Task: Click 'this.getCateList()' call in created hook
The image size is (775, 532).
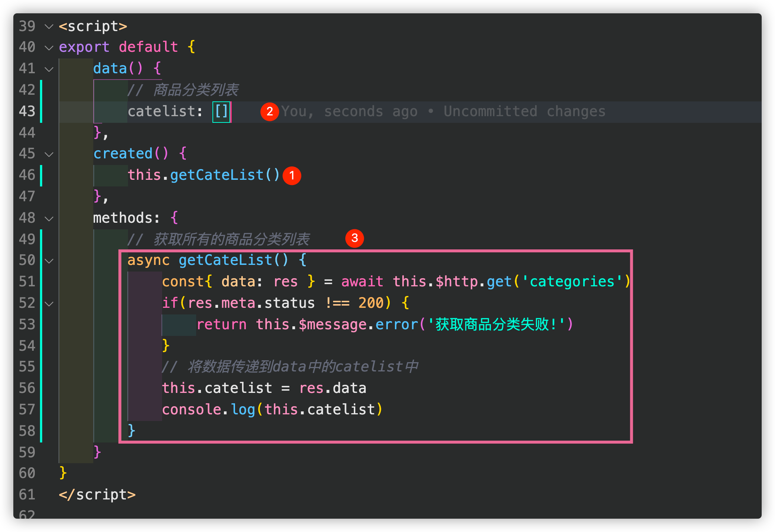Action: click(x=204, y=175)
